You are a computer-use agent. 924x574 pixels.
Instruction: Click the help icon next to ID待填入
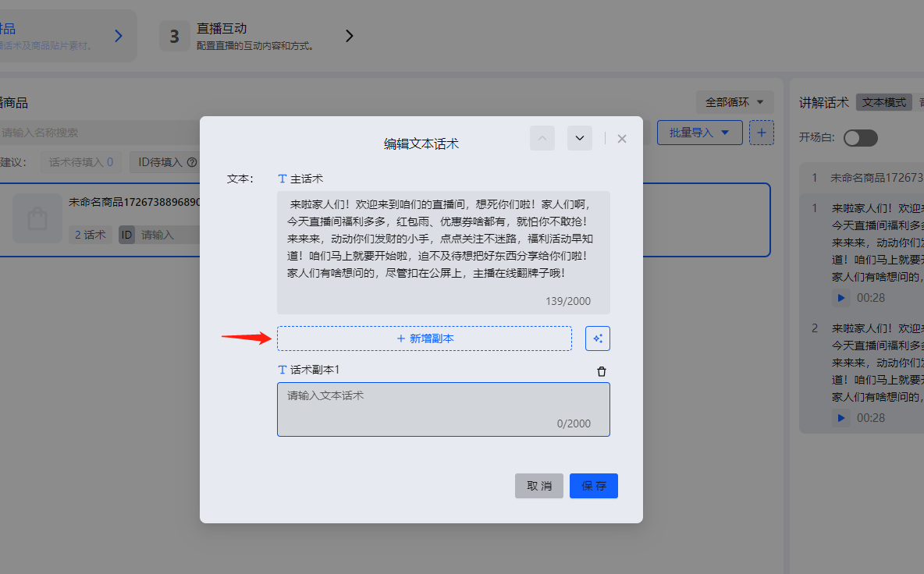point(191,162)
